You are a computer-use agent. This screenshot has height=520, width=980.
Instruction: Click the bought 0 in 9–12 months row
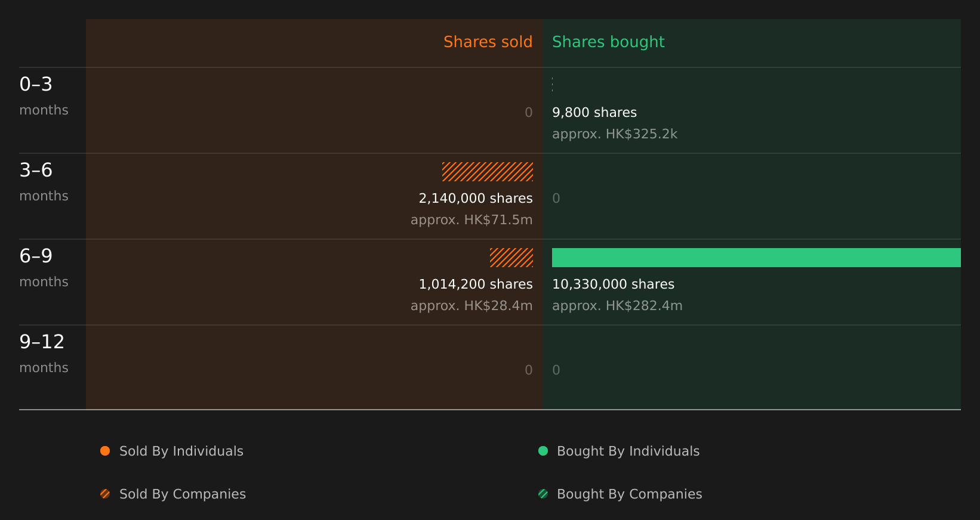[556, 370]
